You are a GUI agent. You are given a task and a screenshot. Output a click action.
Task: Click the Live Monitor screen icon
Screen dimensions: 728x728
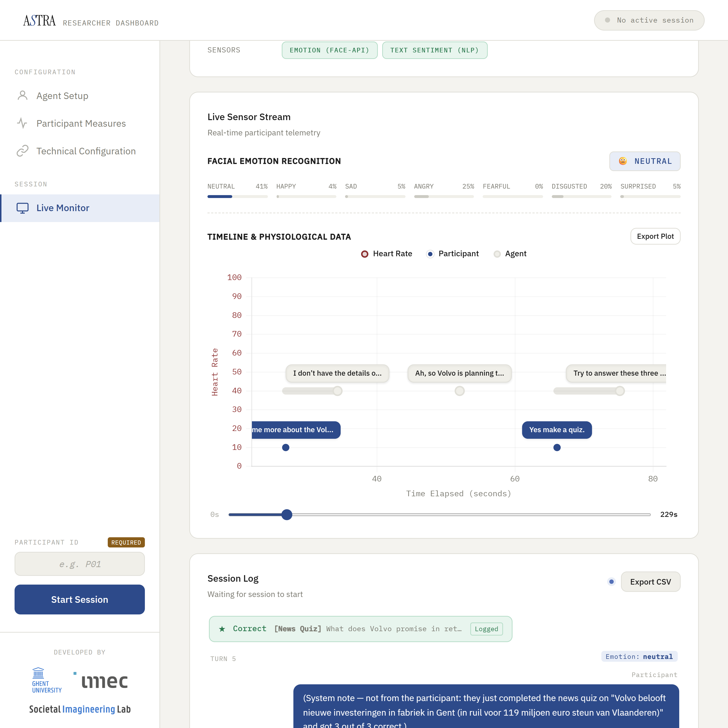[23, 208]
